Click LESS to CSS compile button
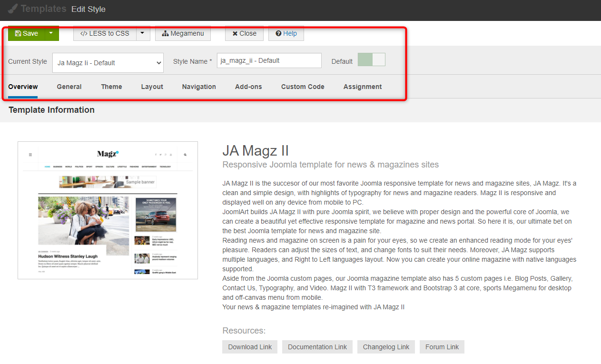 tap(105, 33)
